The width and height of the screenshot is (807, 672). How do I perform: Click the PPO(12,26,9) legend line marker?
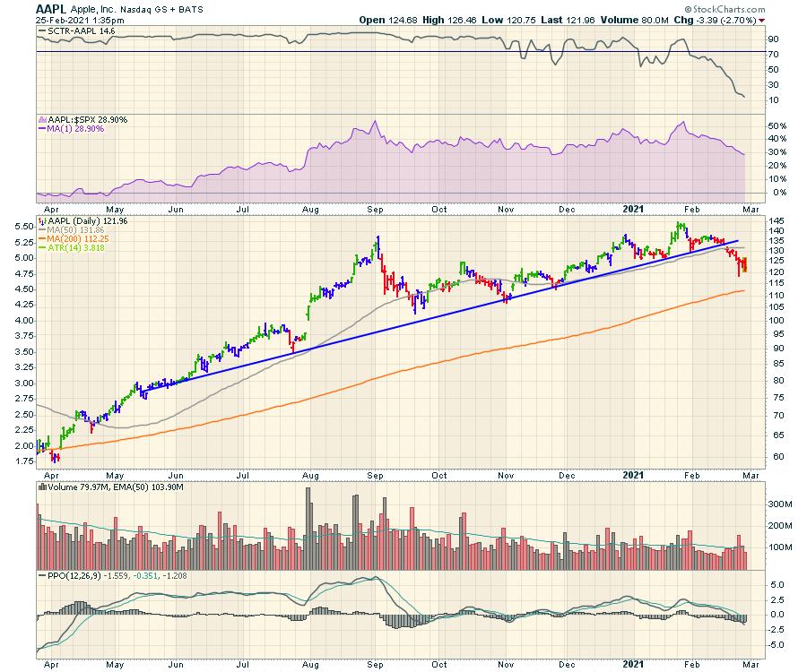(42, 574)
